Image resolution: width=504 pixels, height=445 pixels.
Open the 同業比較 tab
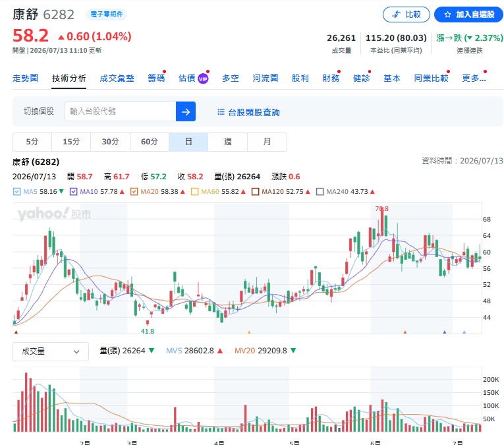(431, 78)
